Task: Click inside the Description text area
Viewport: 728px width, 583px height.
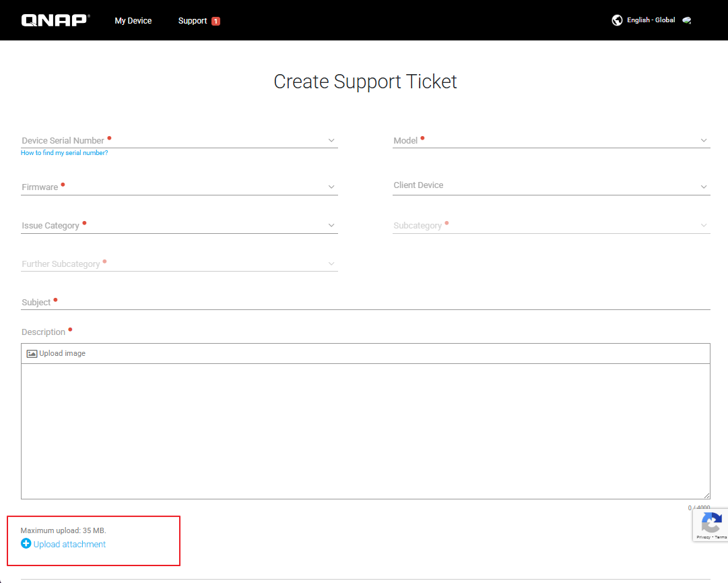Action: 366,431
